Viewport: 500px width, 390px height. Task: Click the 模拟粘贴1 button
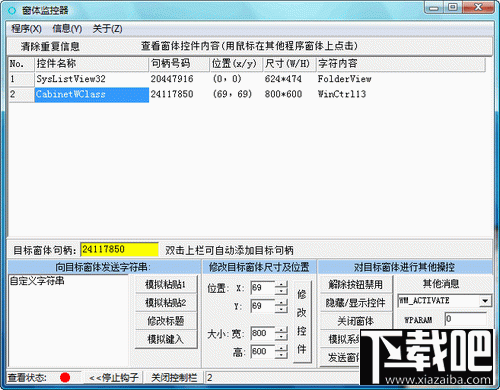(x=166, y=284)
